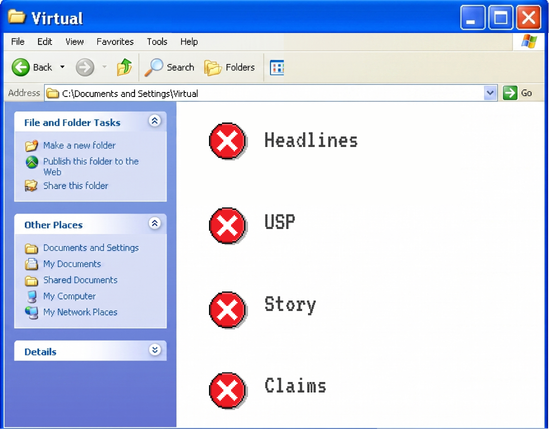549x429 pixels.
Task: Click Make a new folder link
Action: pos(79,145)
